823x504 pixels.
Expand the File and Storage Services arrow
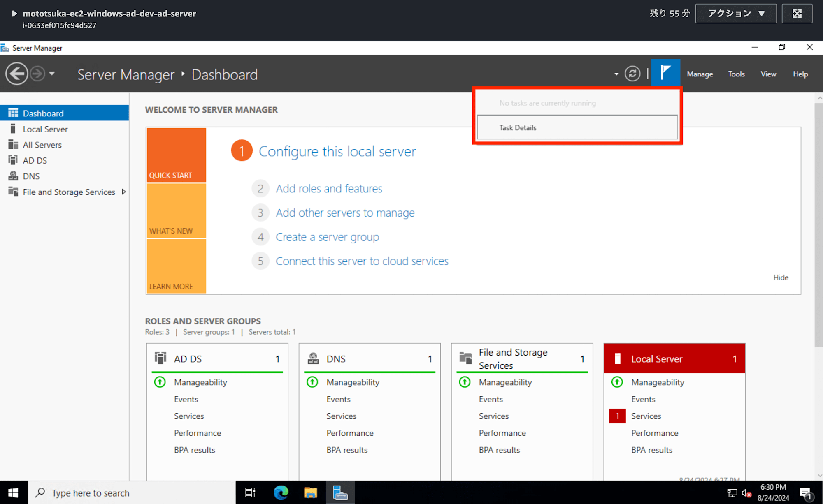pos(123,192)
